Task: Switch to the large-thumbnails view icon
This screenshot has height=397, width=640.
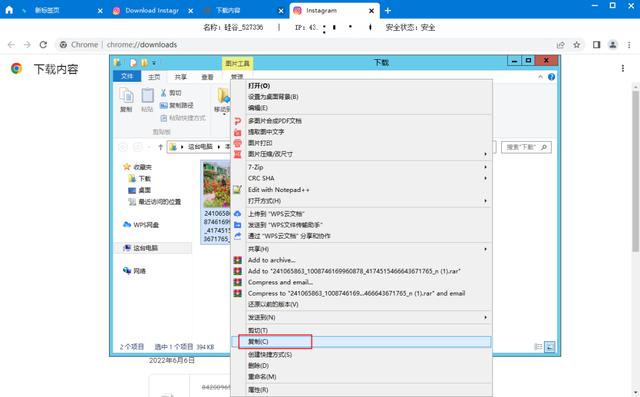Action: coord(550,347)
